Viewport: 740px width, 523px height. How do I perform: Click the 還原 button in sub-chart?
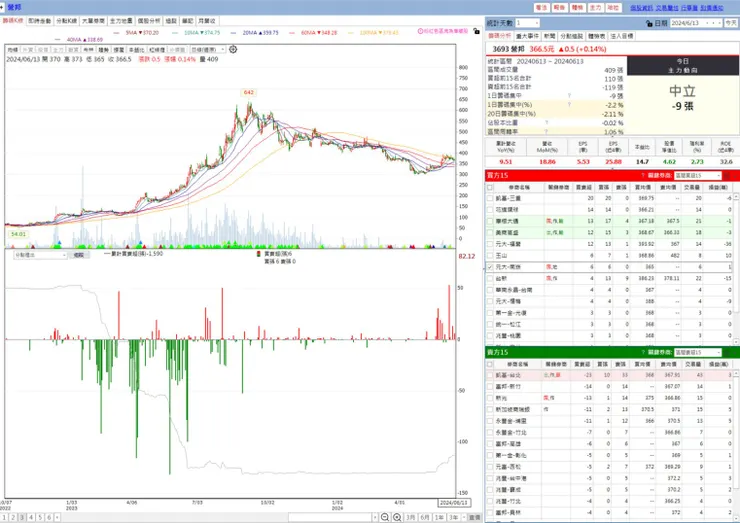click(78, 255)
